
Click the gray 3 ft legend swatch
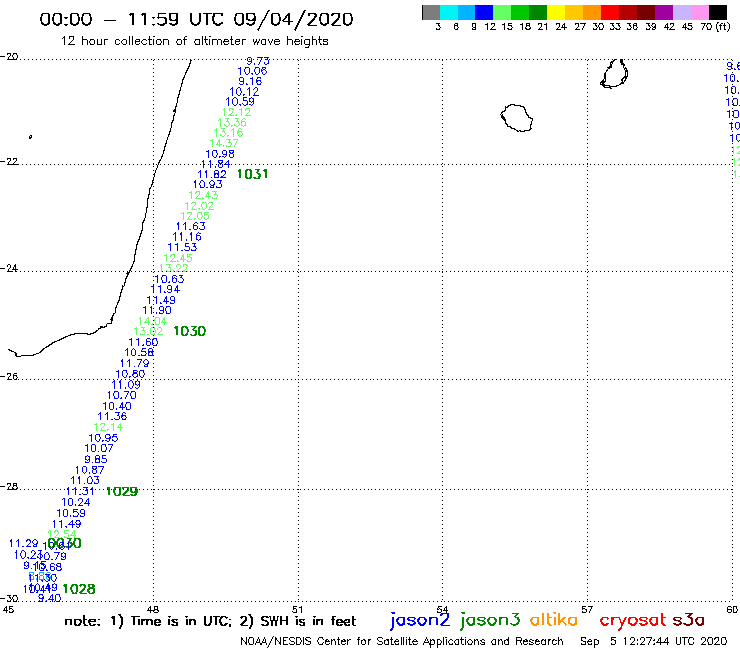click(431, 12)
